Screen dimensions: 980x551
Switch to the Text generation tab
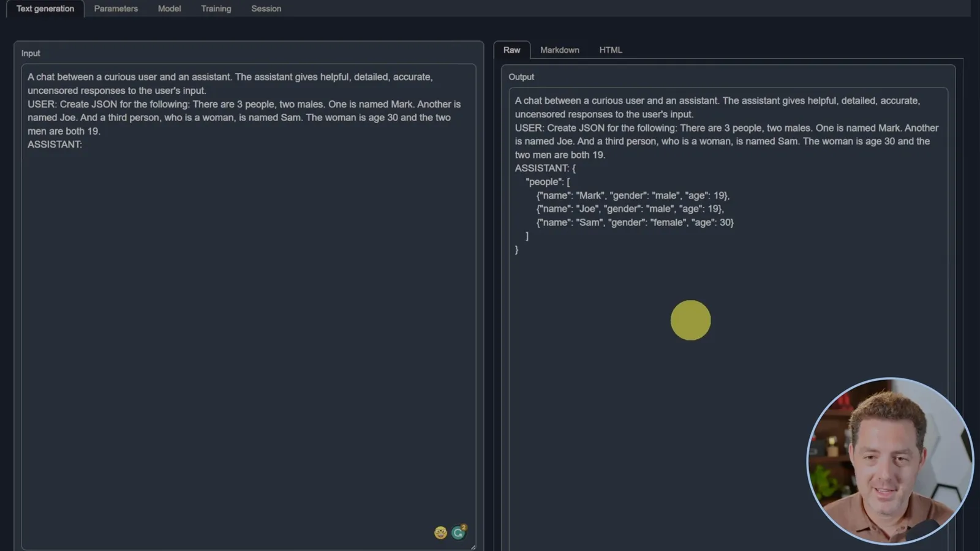(x=45, y=9)
